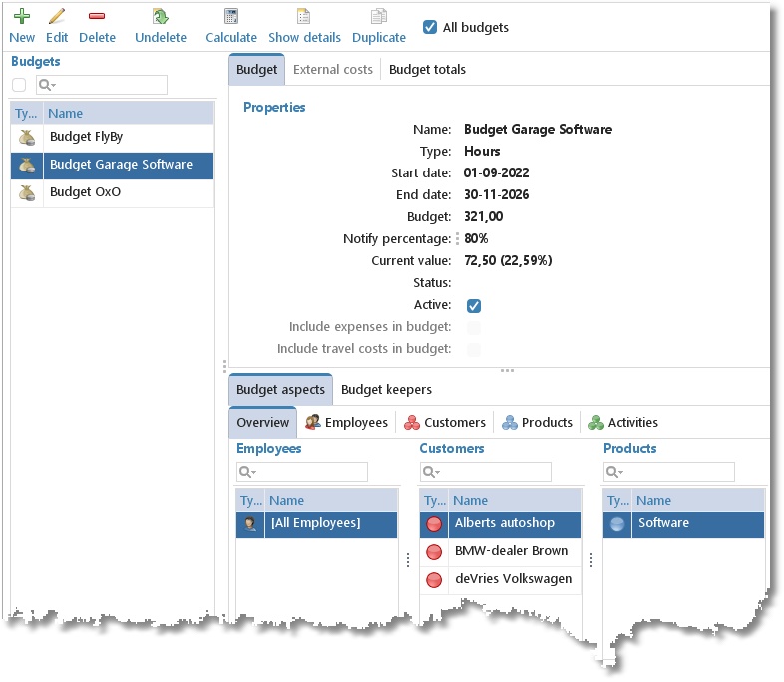Sort Budgets list by Name column header
The height and width of the screenshot is (682, 784).
point(129,114)
